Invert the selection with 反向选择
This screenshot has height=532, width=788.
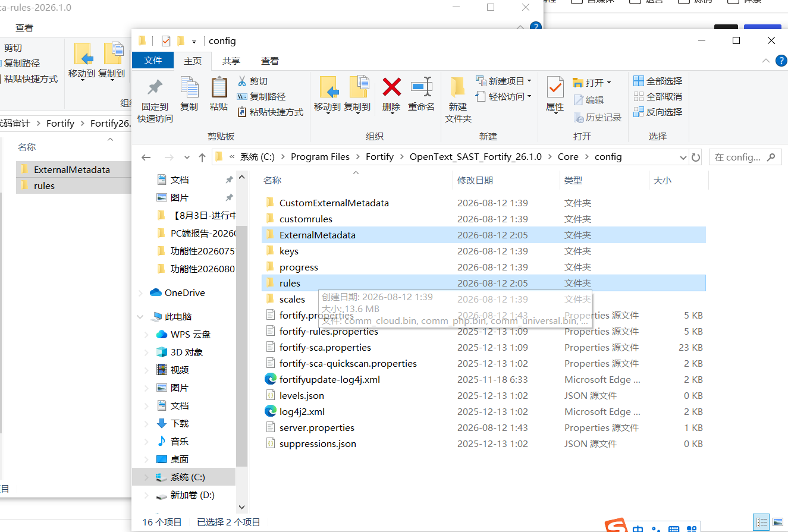point(658,112)
